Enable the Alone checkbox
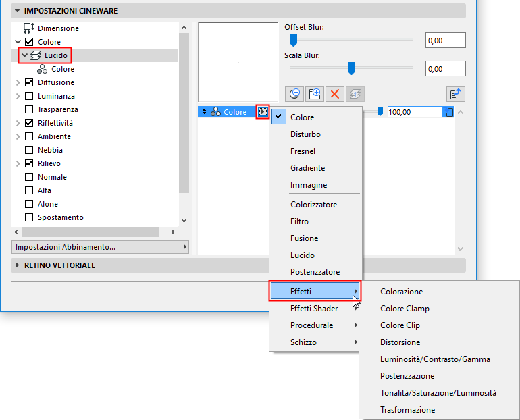 tap(29, 204)
